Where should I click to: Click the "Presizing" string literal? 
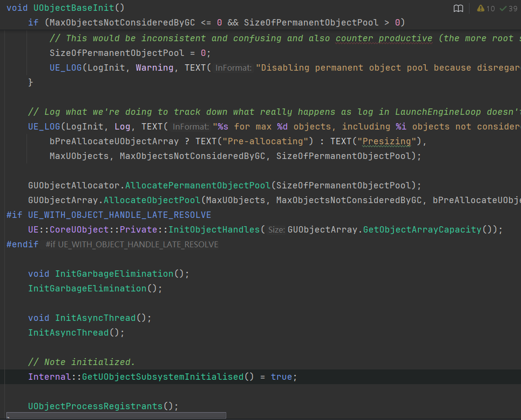[387, 141]
